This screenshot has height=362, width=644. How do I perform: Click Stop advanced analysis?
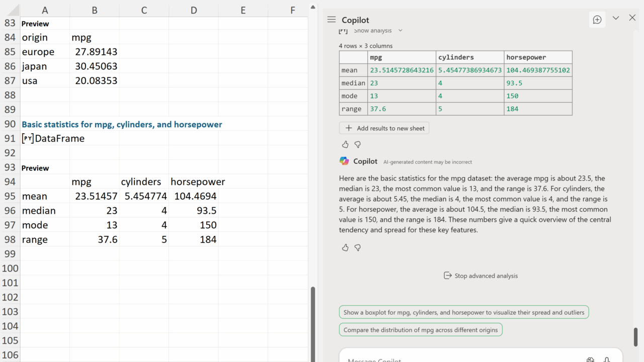tap(480, 276)
